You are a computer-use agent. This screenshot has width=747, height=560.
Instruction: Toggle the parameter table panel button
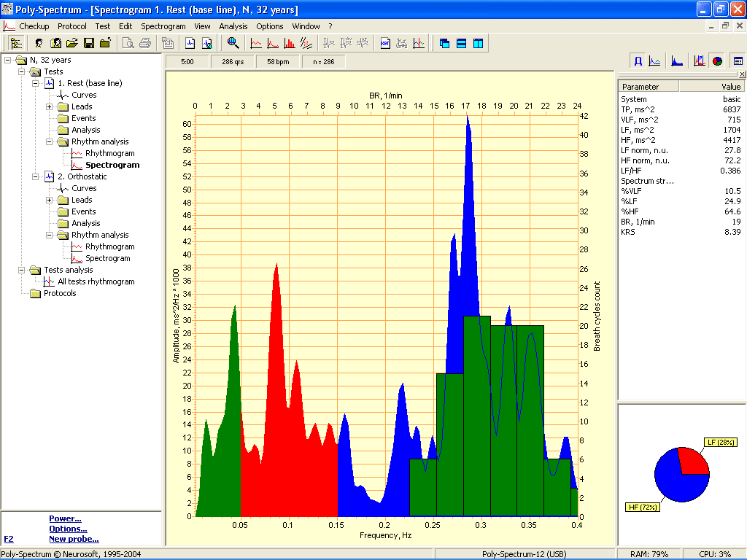738,61
